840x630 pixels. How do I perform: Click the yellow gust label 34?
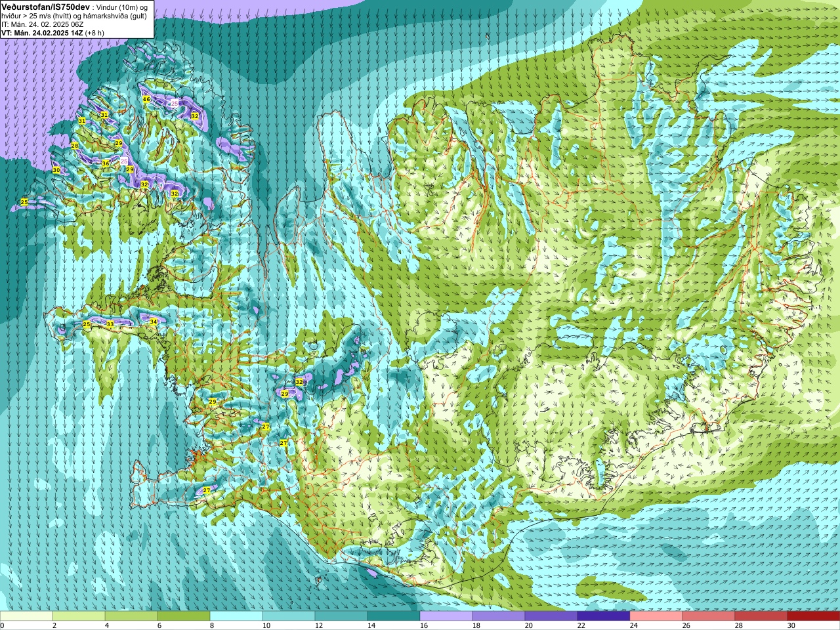(x=154, y=322)
